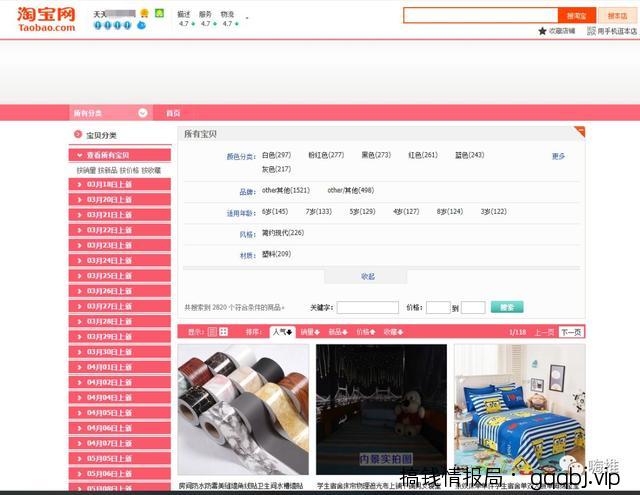Sort products by 价格

[366, 332]
